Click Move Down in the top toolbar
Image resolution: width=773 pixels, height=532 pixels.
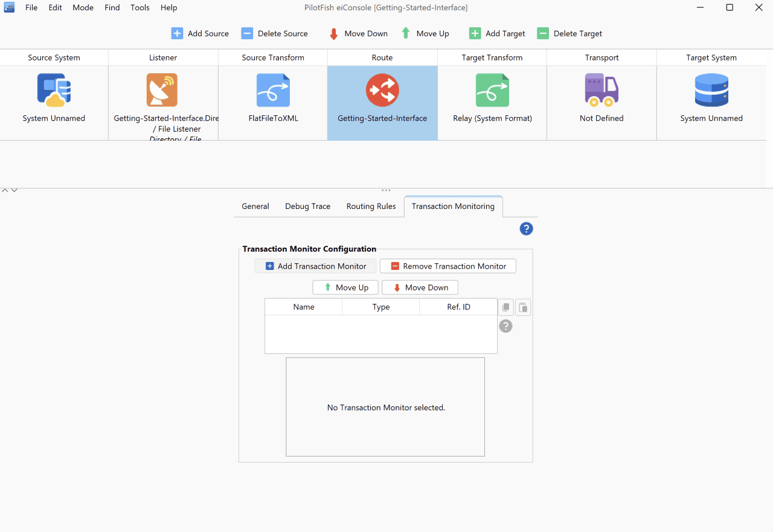(x=359, y=34)
